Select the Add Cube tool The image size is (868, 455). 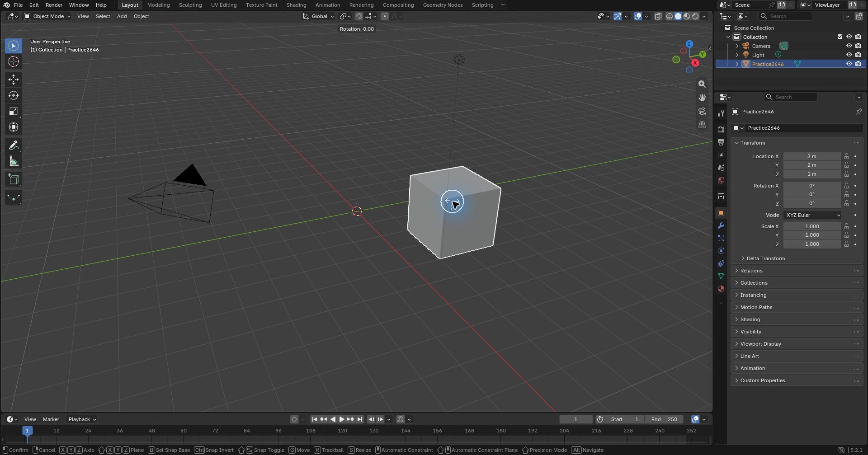click(14, 179)
